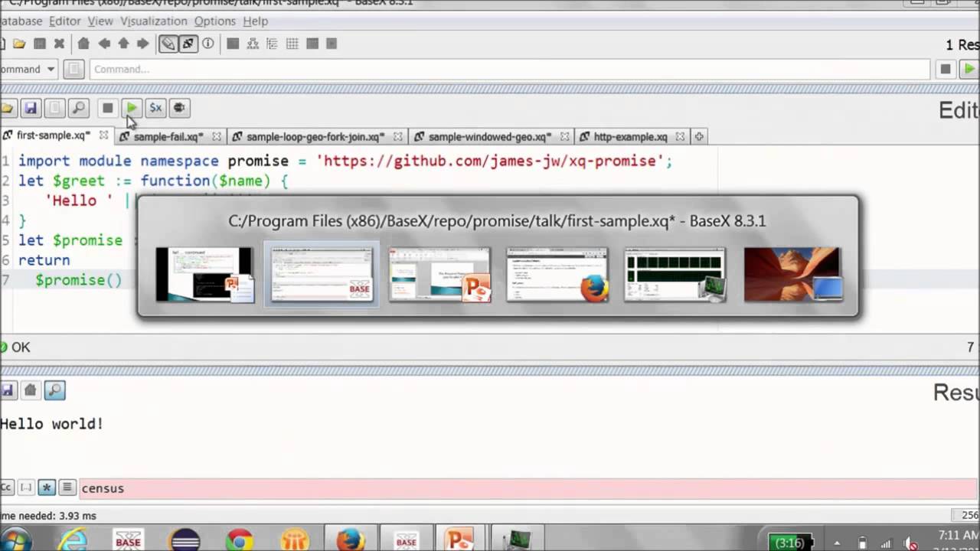Toggle search magnifier in Result panel
The image size is (980, 551).
coord(54,390)
